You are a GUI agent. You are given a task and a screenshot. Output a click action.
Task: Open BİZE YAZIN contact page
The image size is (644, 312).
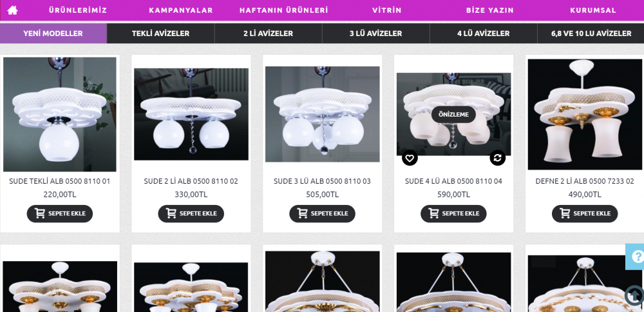[490, 10]
